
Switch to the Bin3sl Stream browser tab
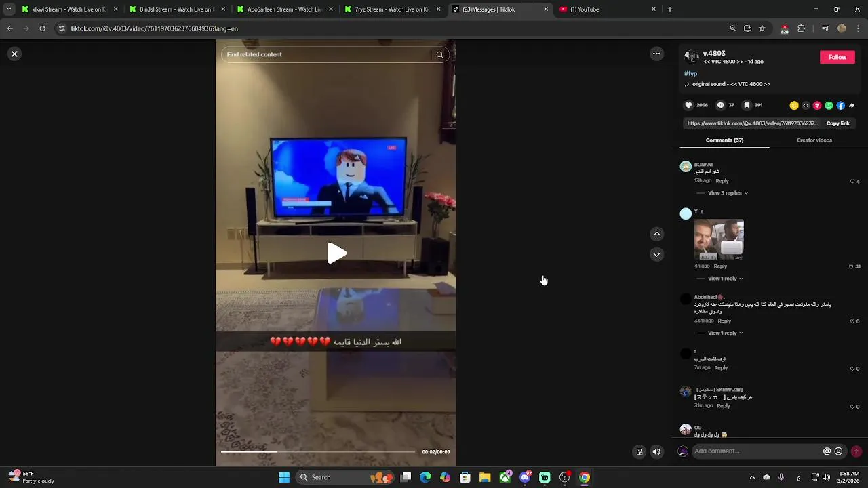[176, 9]
